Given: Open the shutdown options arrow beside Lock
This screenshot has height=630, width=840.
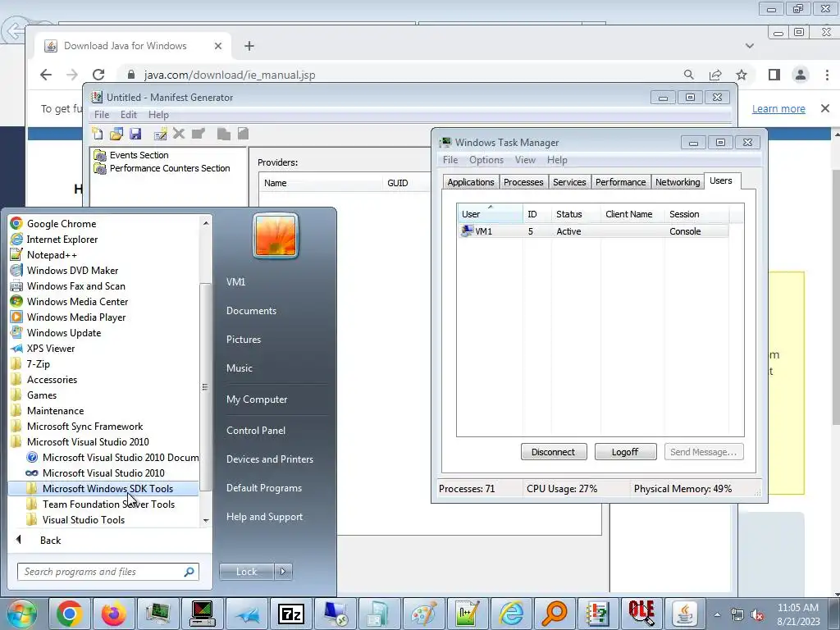Looking at the screenshot, I should pyautogui.click(x=283, y=572).
